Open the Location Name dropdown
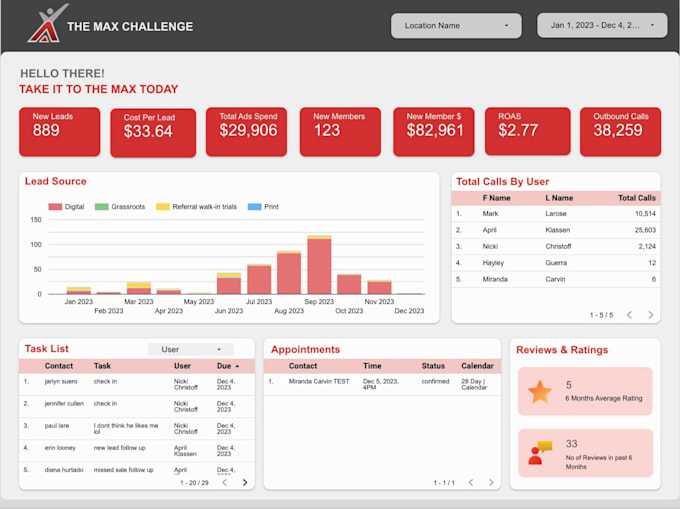This screenshot has width=680, height=509. pos(456,26)
